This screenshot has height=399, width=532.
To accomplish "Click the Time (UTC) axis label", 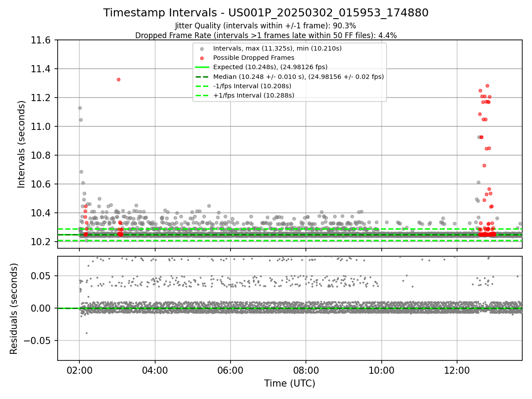I will 290,383.
